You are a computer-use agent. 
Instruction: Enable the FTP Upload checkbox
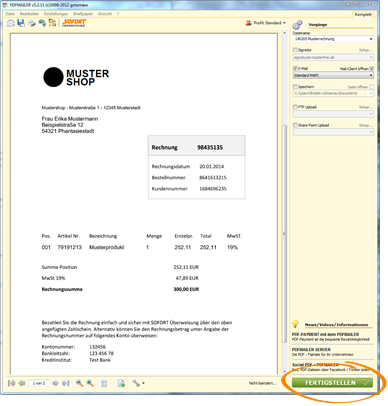click(x=295, y=107)
